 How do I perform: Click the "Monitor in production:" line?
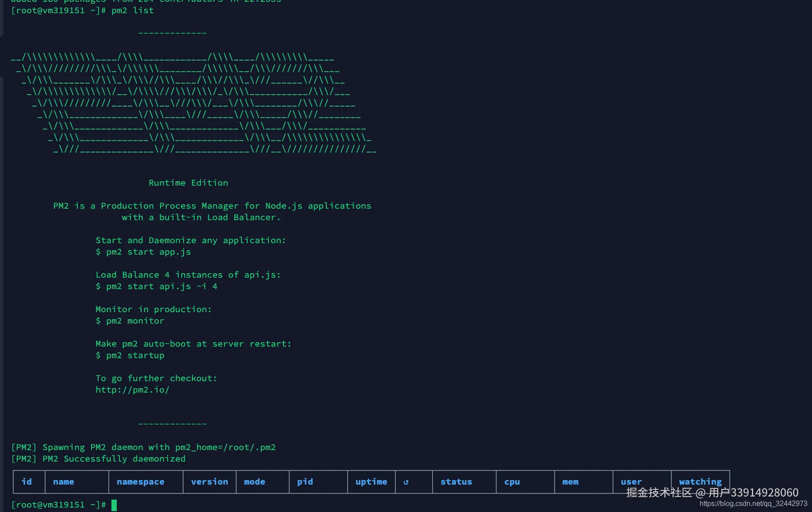[x=153, y=309]
